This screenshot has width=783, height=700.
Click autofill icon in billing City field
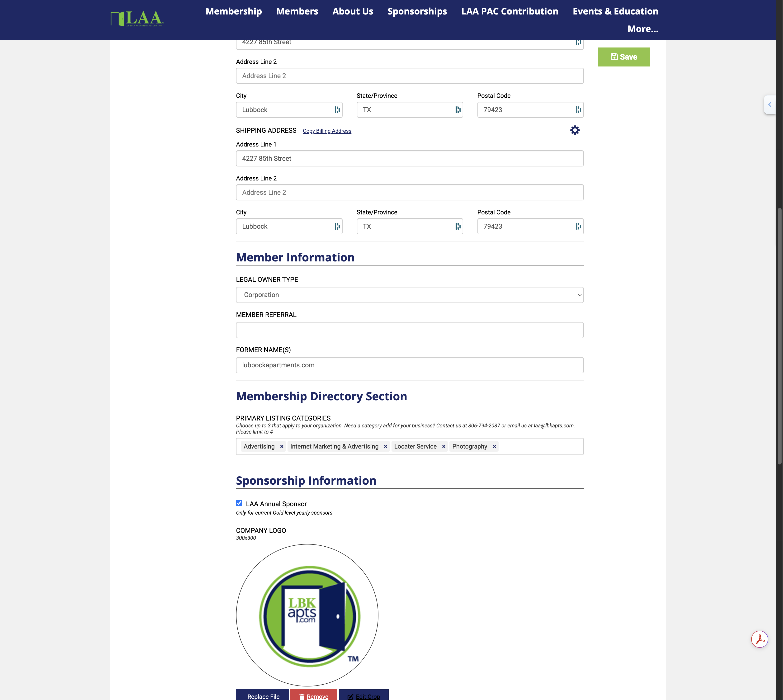click(337, 110)
